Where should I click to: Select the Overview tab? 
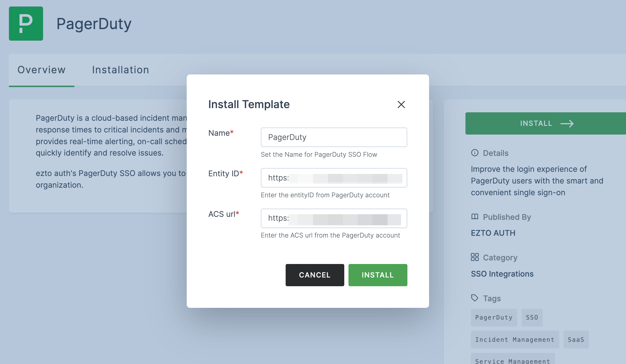coord(41,69)
